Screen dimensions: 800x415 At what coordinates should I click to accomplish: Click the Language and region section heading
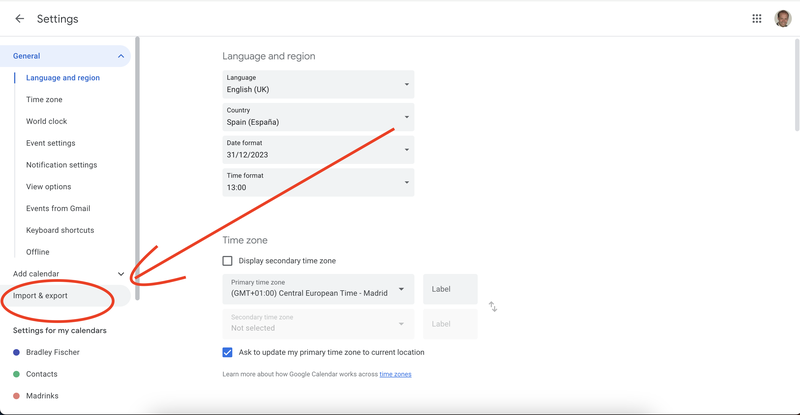click(269, 56)
